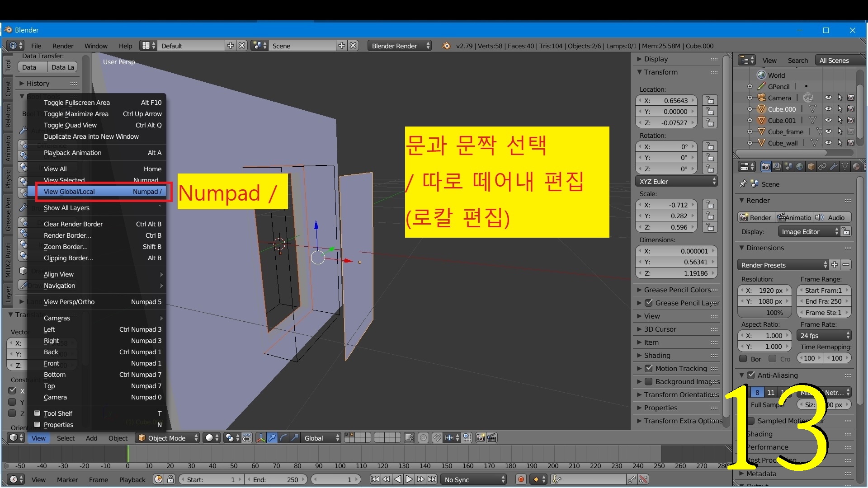Toggle the Background Images checkbox

[x=649, y=381]
